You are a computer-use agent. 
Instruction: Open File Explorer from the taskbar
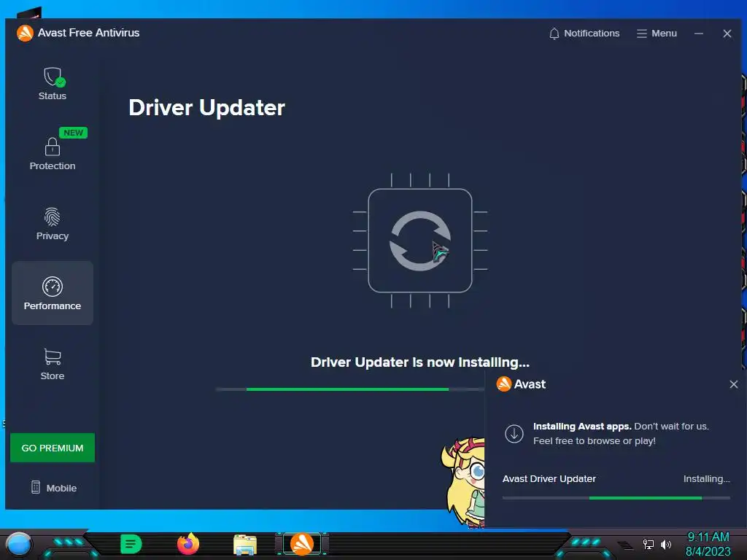pos(245,545)
